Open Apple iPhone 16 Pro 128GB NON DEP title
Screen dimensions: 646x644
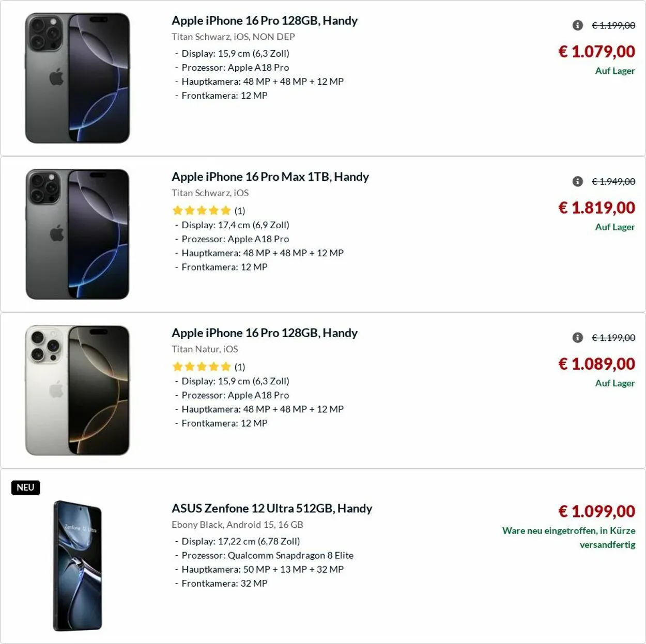tap(264, 21)
